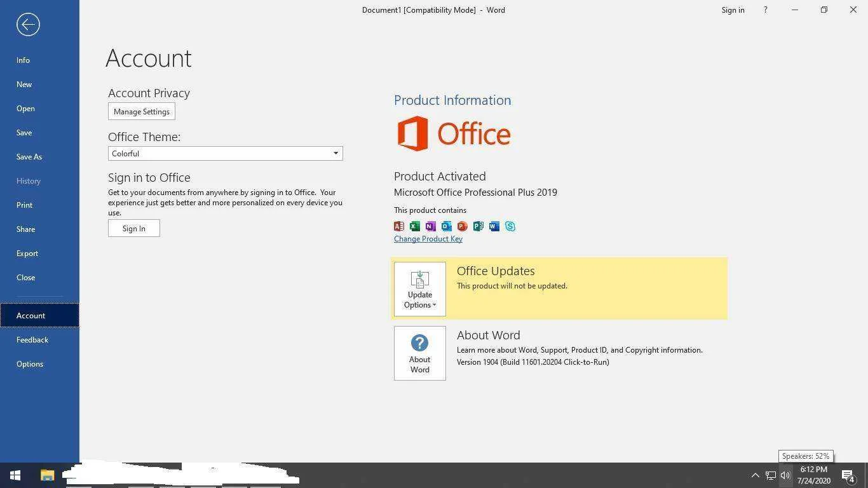Go to the Print page
Viewport: 868px width, 488px height.
click(25, 205)
